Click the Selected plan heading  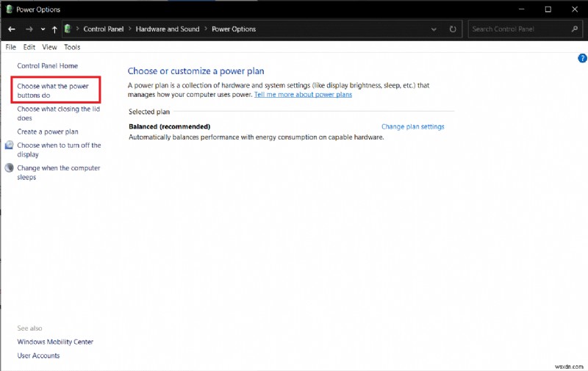click(149, 112)
